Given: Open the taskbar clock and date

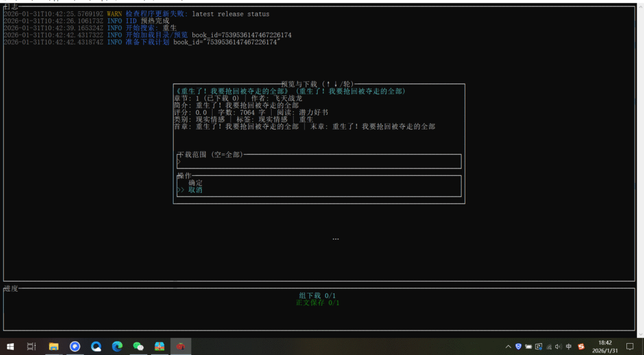Looking at the screenshot, I should (605, 346).
